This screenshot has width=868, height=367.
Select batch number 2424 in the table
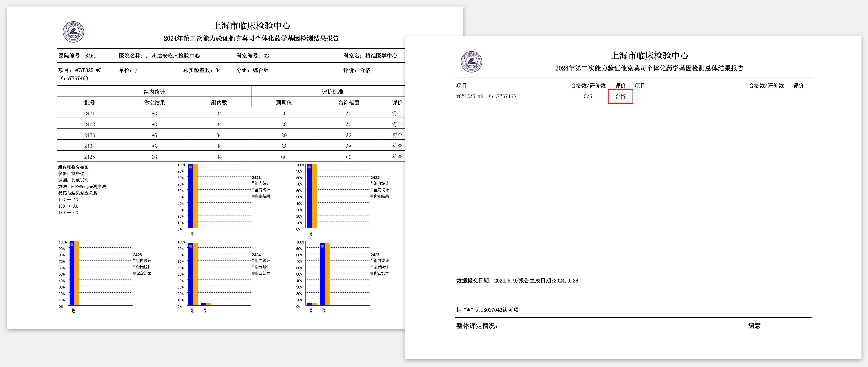(90, 146)
